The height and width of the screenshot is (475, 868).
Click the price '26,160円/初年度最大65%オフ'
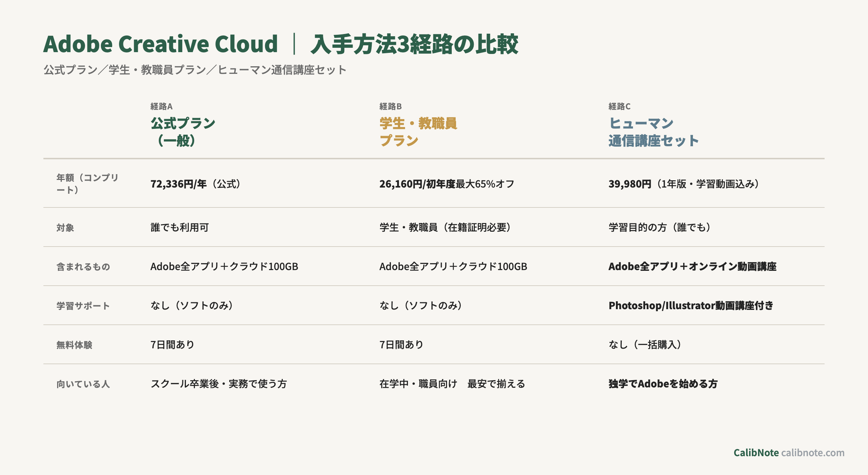click(447, 184)
